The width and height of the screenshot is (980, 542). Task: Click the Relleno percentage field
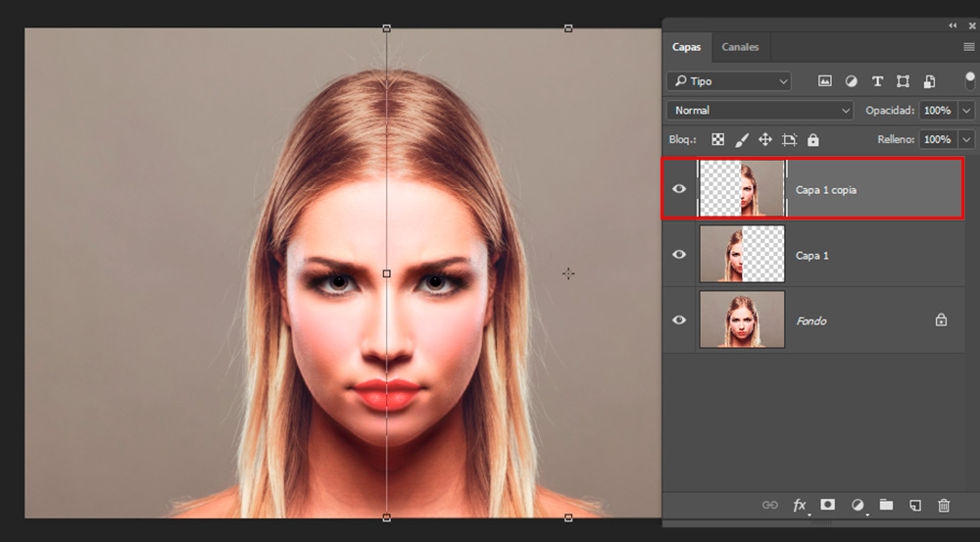(x=937, y=140)
